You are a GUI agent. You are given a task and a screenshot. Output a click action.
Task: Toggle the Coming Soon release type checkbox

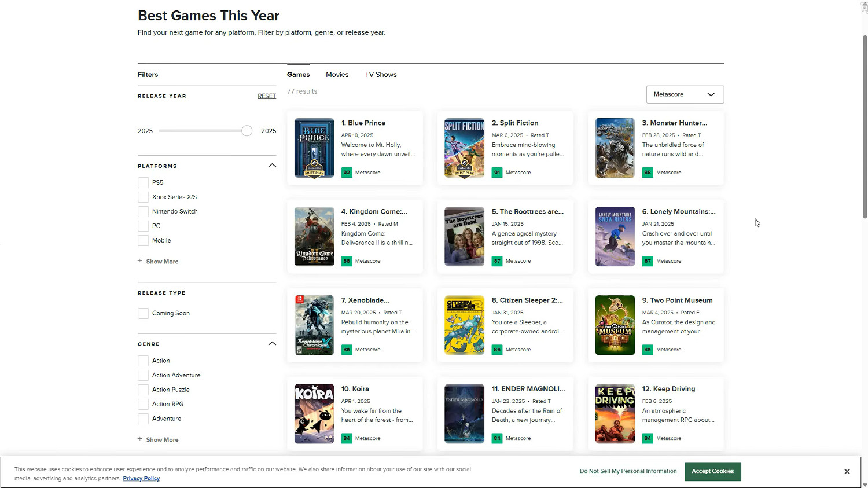click(144, 313)
